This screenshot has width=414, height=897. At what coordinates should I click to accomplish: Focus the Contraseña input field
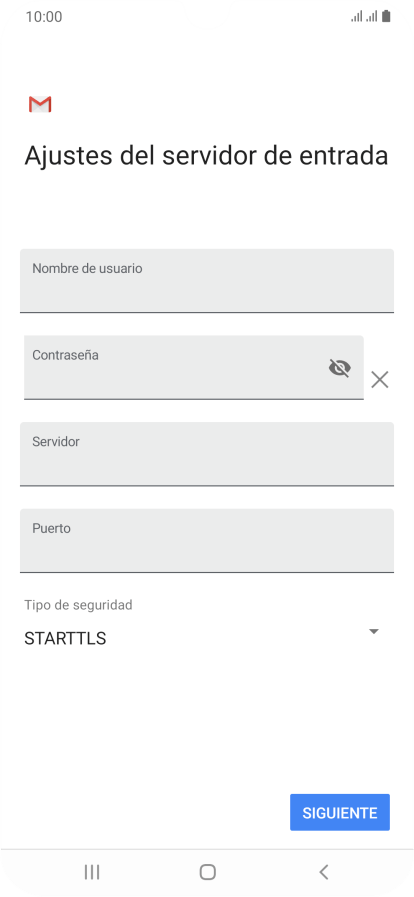click(x=194, y=367)
